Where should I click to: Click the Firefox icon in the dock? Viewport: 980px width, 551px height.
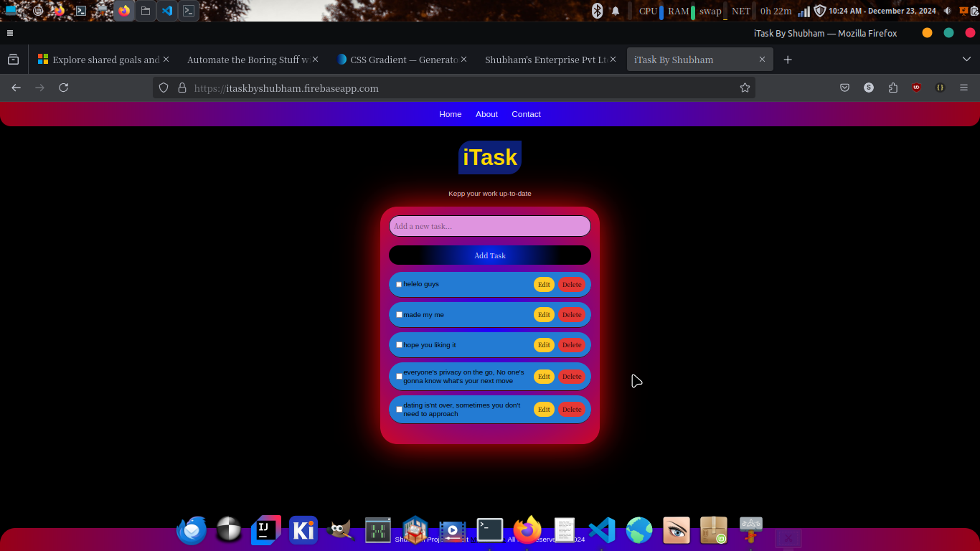click(527, 531)
